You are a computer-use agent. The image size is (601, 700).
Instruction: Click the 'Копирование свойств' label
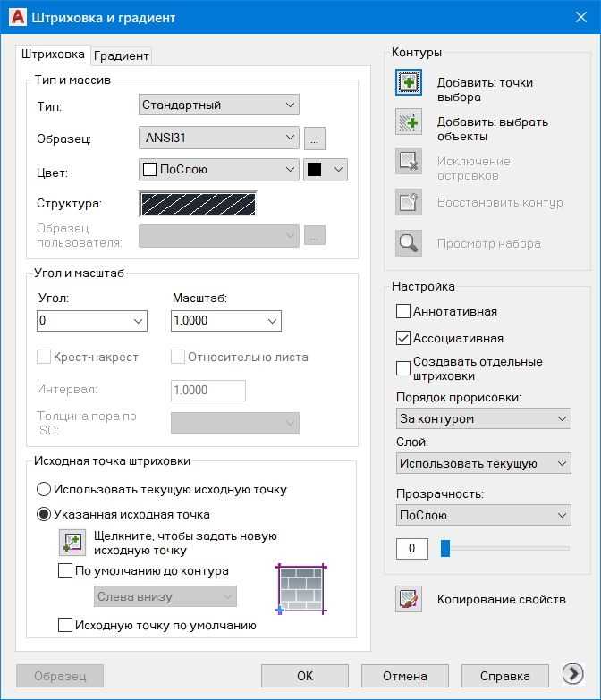[x=502, y=599]
